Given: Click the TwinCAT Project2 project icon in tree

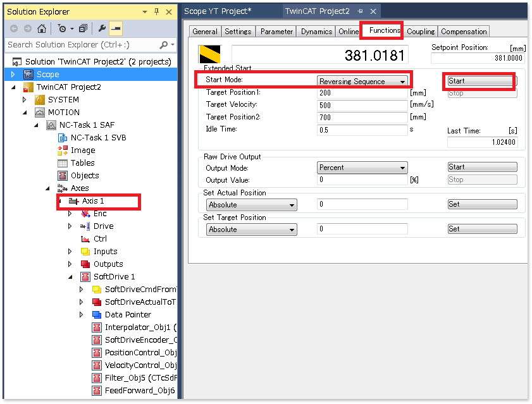Looking at the screenshot, I should pyautogui.click(x=28, y=87).
